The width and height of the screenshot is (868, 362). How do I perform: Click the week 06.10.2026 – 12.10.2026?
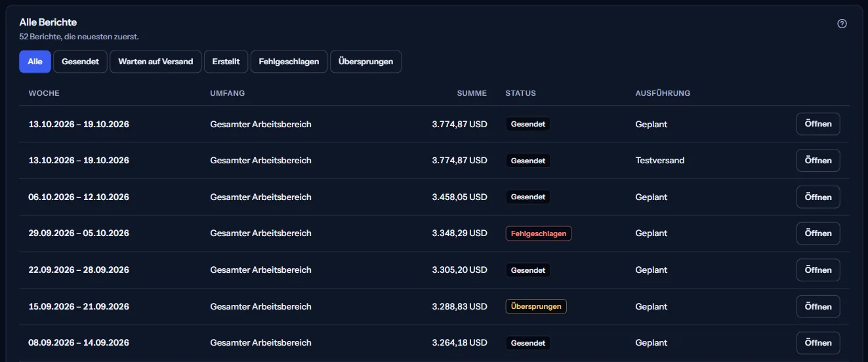(79, 197)
